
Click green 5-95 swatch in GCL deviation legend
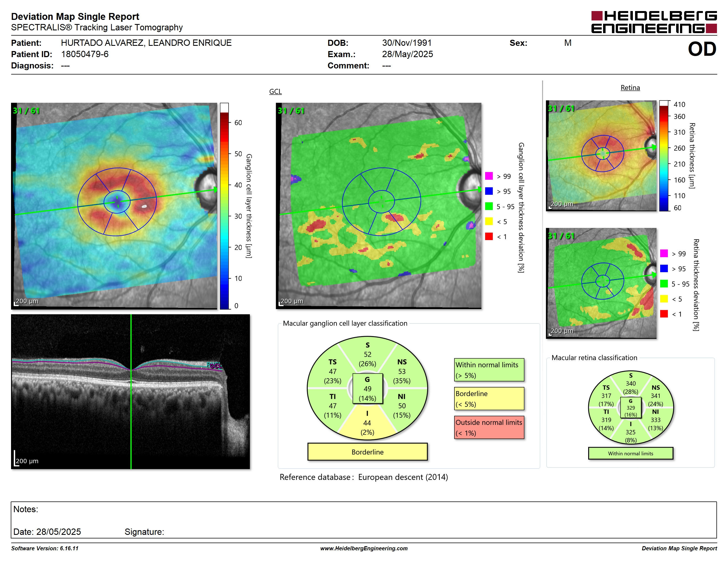(x=489, y=206)
